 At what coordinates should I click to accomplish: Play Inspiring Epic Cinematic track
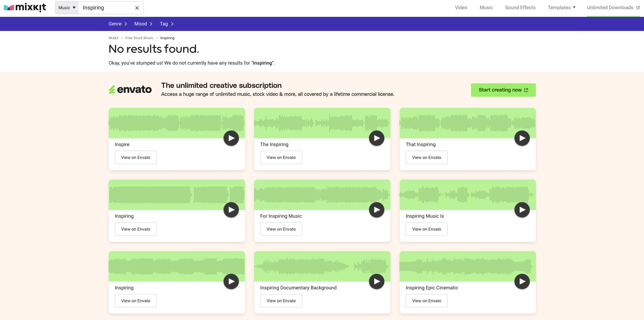click(x=522, y=281)
